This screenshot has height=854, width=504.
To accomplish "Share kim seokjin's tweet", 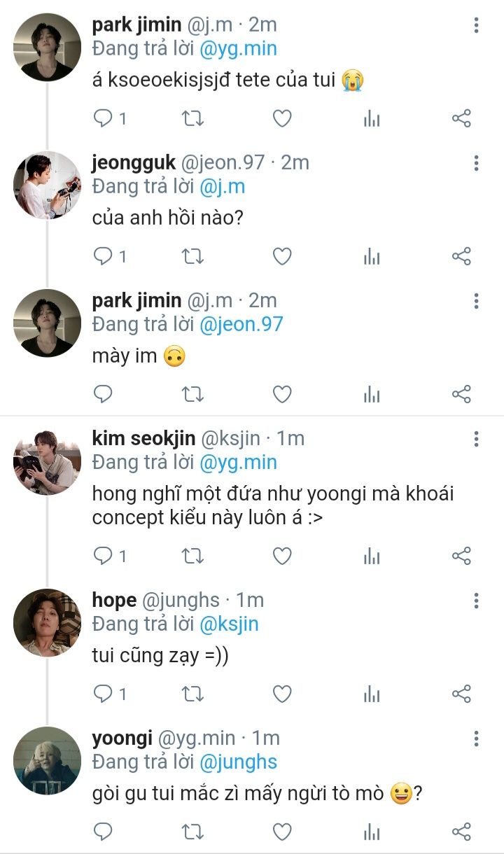I will pyautogui.click(x=461, y=556).
